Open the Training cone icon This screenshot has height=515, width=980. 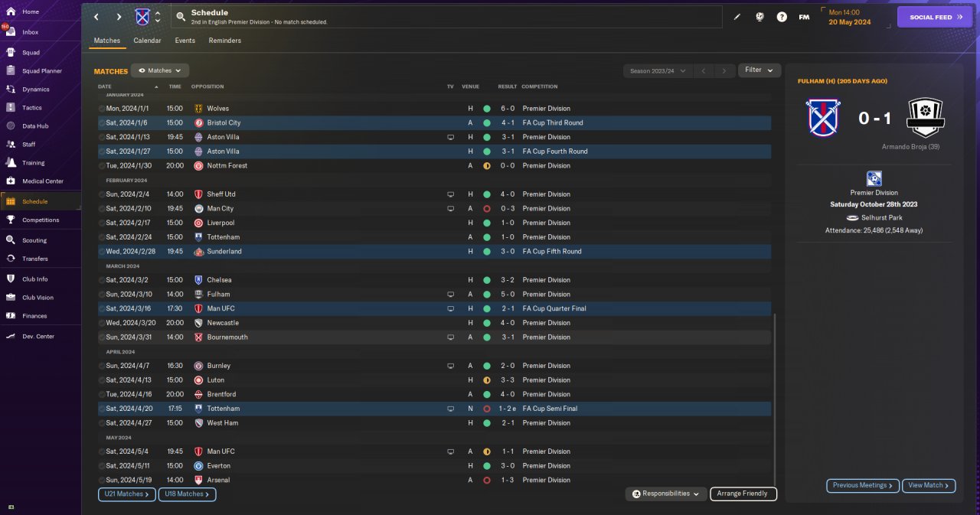pyautogui.click(x=11, y=162)
